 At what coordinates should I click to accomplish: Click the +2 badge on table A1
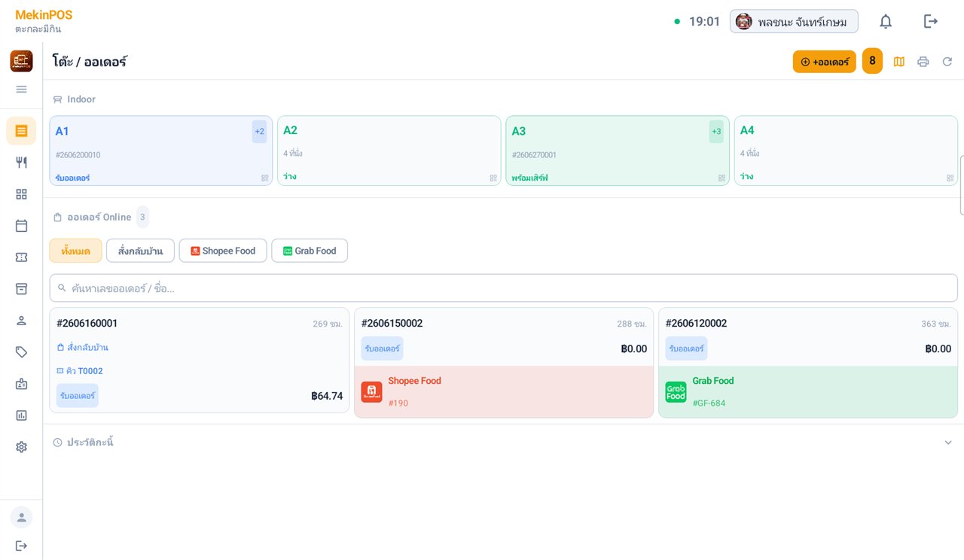pos(259,132)
